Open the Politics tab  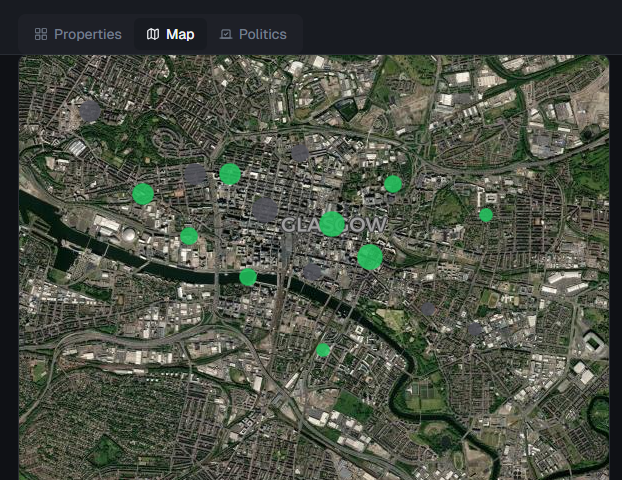(253, 34)
